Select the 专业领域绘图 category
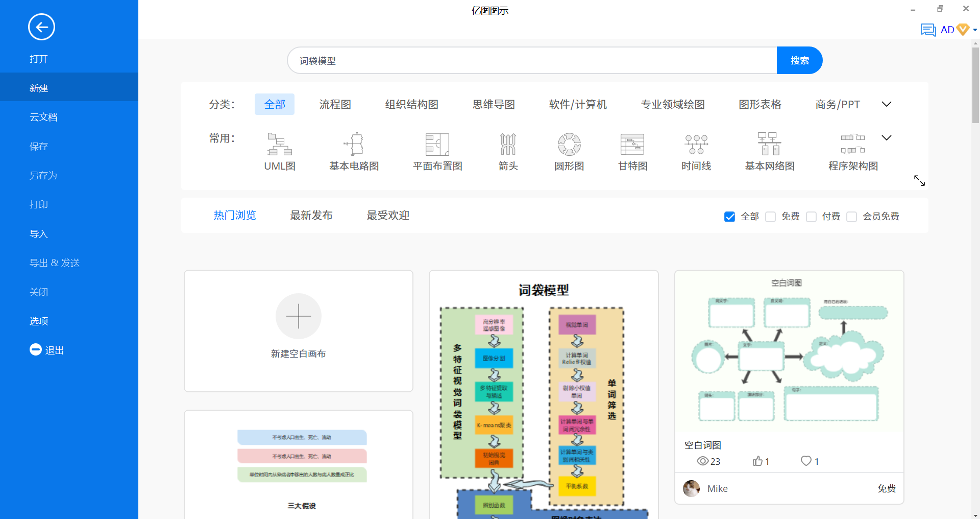Screen dimensions: 980x519 pyautogui.click(x=673, y=104)
